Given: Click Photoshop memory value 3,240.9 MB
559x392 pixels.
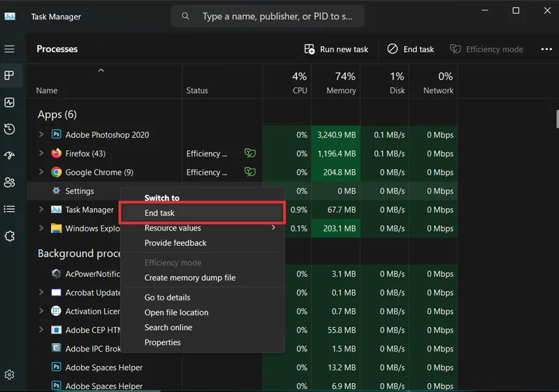Looking at the screenshot, I should coord(337,135).
